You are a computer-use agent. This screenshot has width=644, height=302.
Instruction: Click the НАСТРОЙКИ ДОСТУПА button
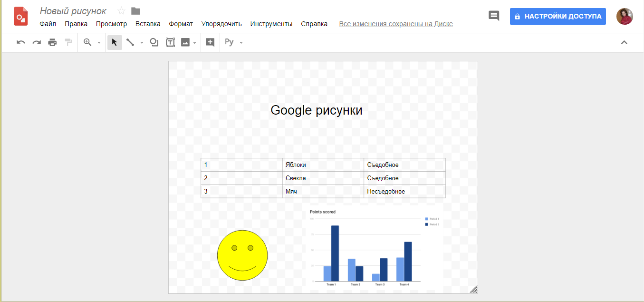click(x=557, y=16)
